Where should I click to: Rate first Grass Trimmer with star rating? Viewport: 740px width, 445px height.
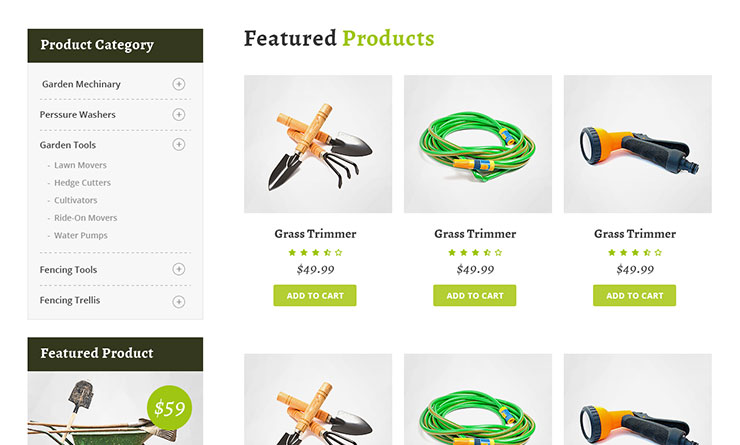click(315, 252)
